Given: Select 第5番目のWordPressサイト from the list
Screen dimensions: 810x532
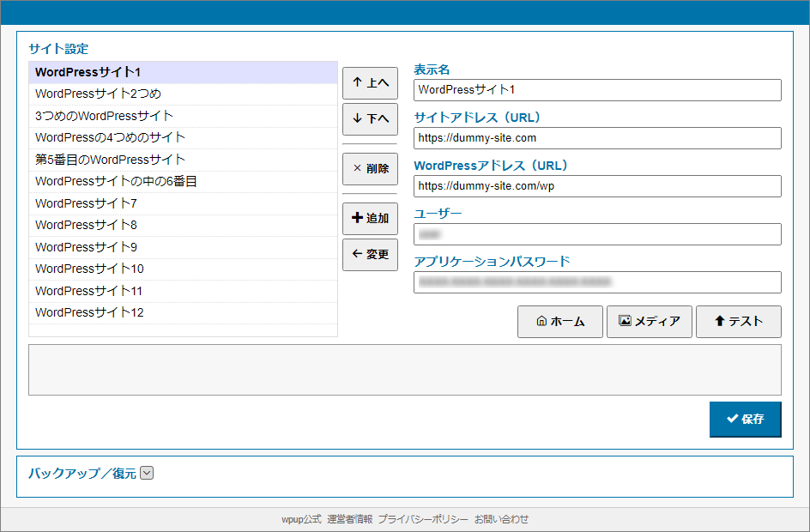Looking at the screenshot, I should coord(110,160).
